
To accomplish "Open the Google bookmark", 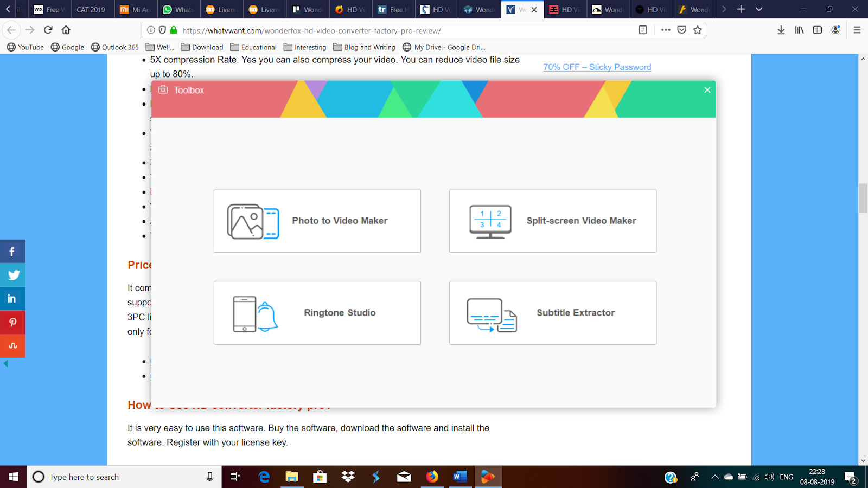I will click(68, 47).
